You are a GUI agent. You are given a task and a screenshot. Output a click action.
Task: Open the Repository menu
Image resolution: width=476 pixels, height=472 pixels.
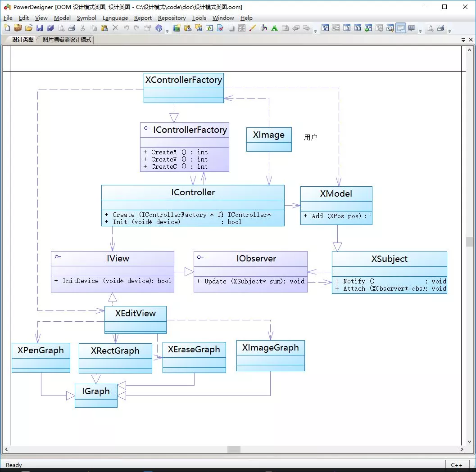[x=172, y=18]
